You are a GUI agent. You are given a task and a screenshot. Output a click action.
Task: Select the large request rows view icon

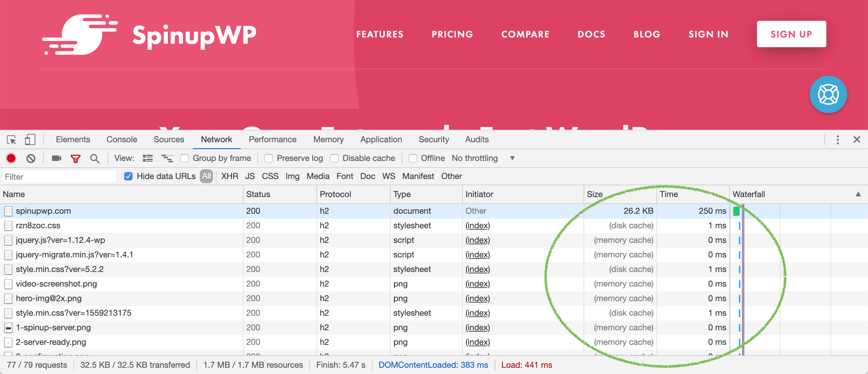148,159
